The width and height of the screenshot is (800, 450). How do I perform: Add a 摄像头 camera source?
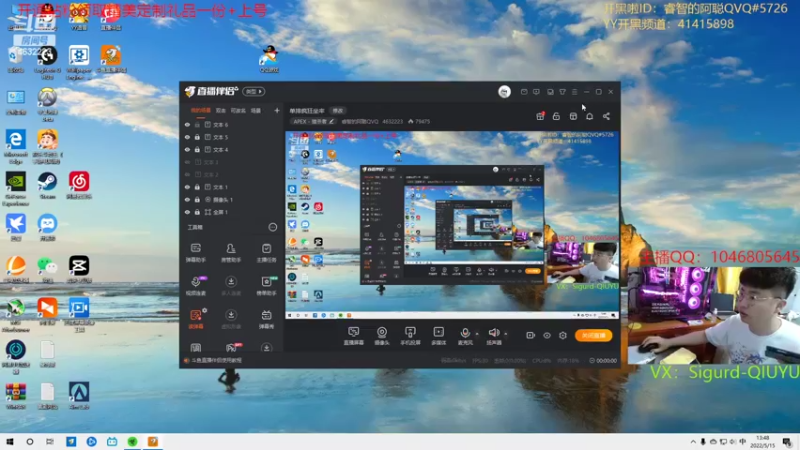[x=382, y=336]
